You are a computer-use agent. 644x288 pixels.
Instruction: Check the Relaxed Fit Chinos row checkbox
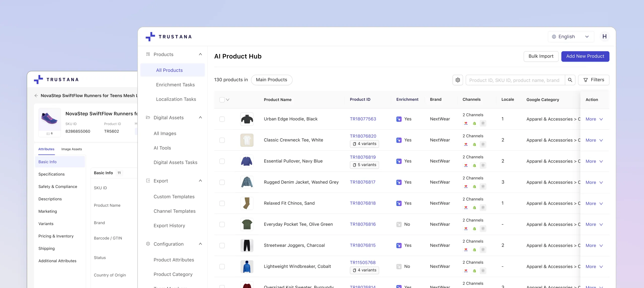point(222,203)
